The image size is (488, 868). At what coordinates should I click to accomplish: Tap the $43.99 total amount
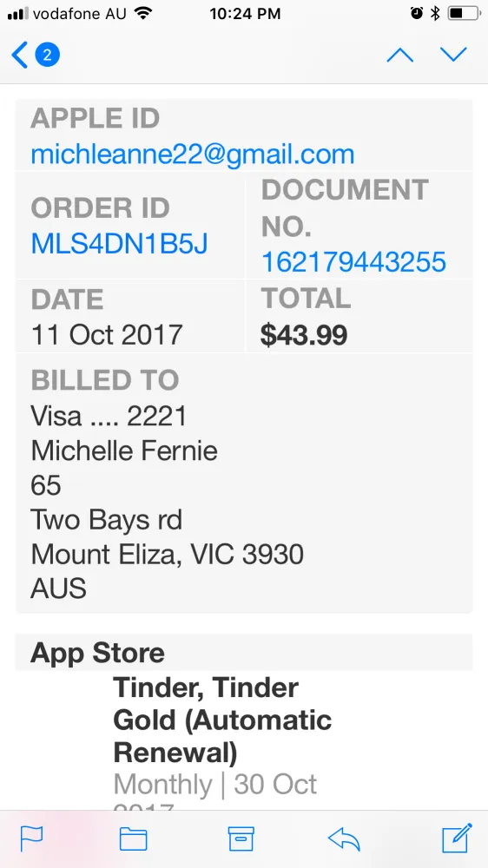pos(304,335)
